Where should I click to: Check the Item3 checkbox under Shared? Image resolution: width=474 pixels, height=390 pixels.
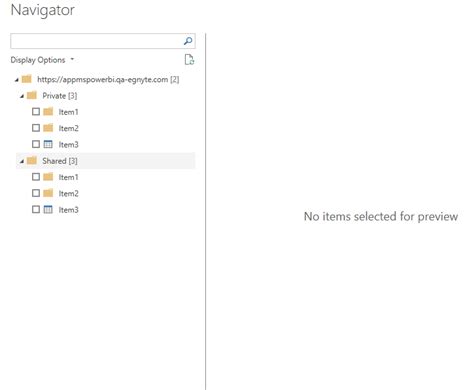pos(36,210)
